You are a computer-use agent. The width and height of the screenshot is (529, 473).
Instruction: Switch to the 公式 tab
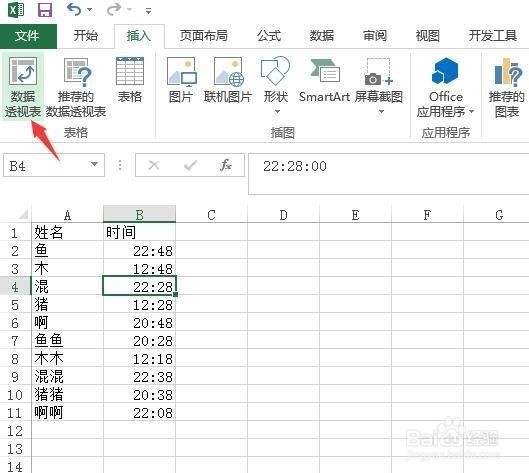click(269, 35)
